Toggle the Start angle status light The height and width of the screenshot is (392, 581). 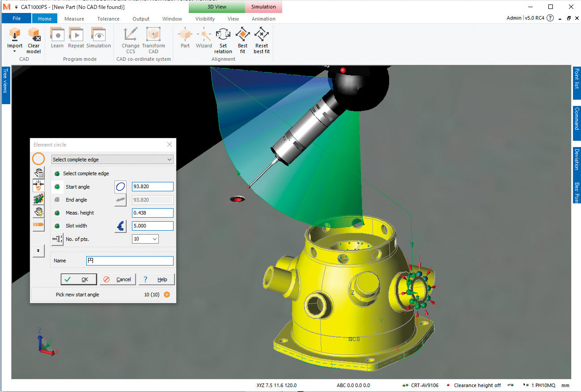coord(57,187)
